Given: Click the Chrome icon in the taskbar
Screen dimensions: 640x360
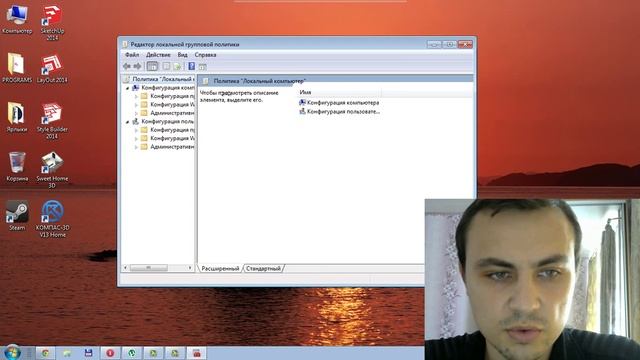Looking at the screenshot, I should [45, 353].
